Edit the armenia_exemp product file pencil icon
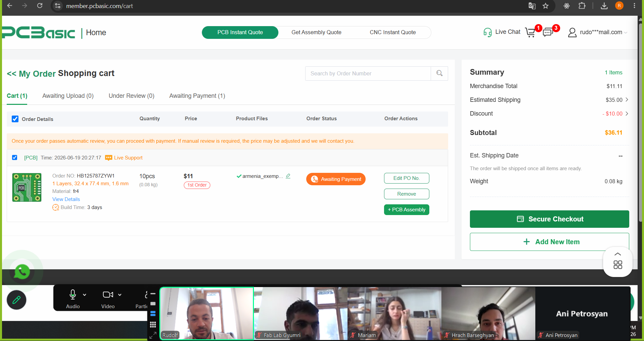This screenshot has width=644, height=341. tap(288, 176)
